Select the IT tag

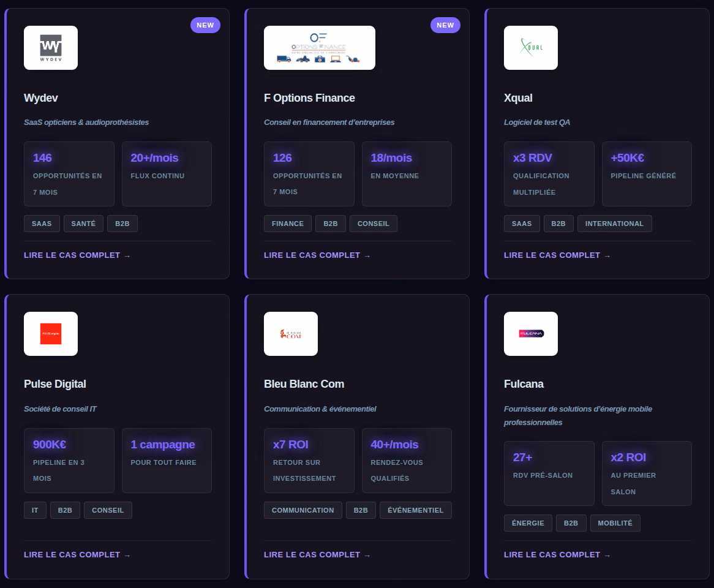(x=35, y=510)
